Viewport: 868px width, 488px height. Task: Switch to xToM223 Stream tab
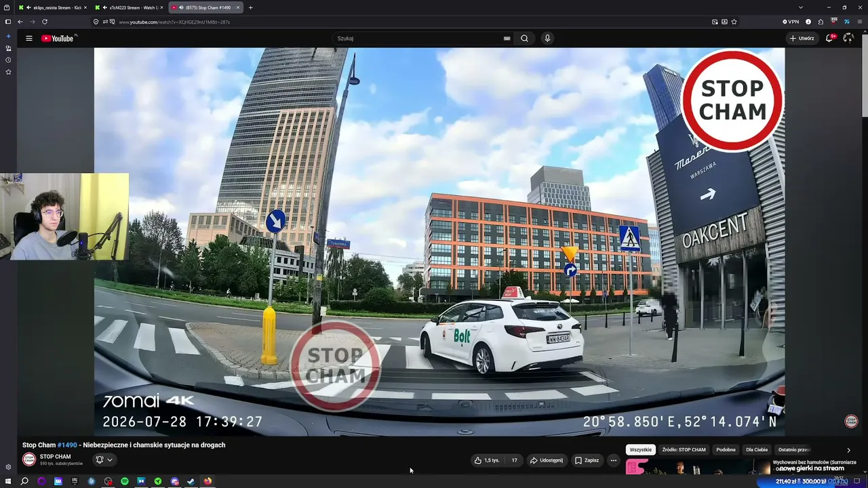click(130, 7)
